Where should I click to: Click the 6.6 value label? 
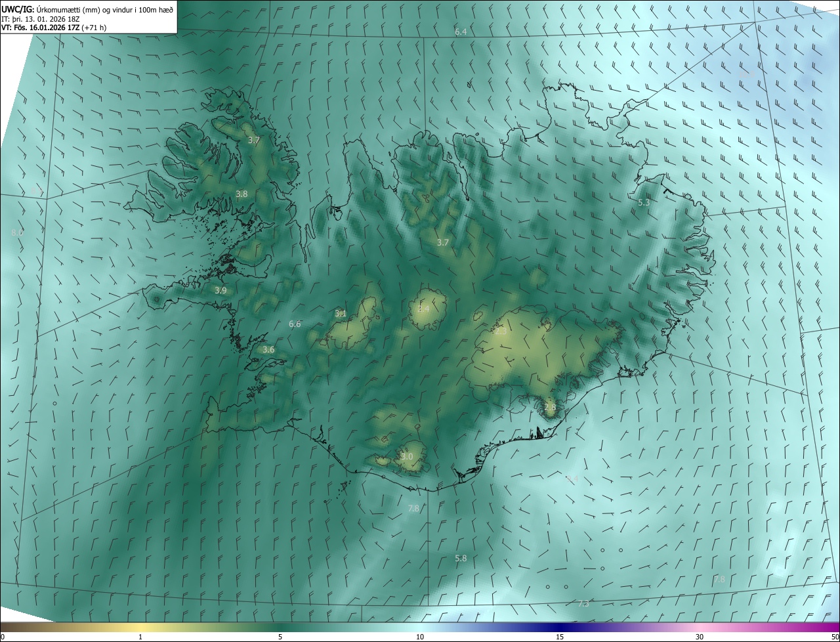point(295,324)
